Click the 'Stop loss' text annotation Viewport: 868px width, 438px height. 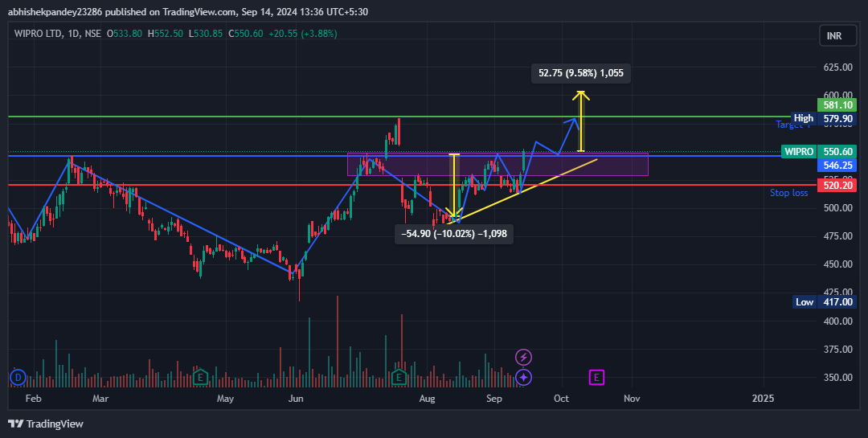point(789,193)
